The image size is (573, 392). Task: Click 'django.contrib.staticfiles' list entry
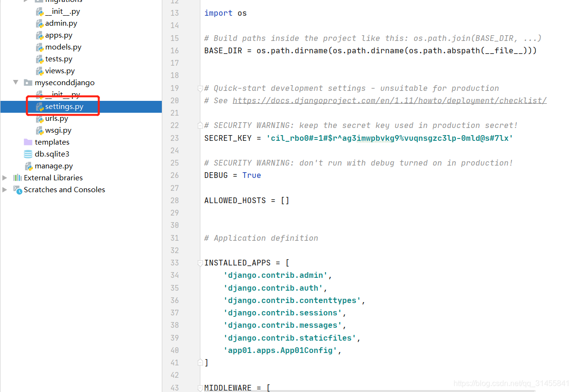[289, 338]
